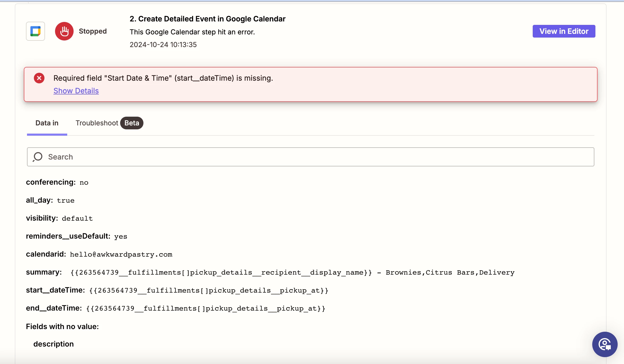Click the Stopped status label
This screenshot has height=364, width=624.
click(x=93, y=31)
